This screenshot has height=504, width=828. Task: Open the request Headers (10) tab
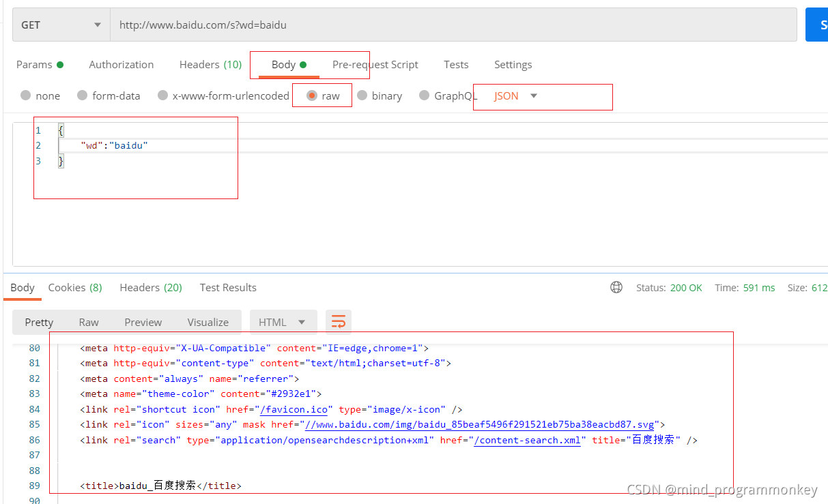tap(210, 65)
